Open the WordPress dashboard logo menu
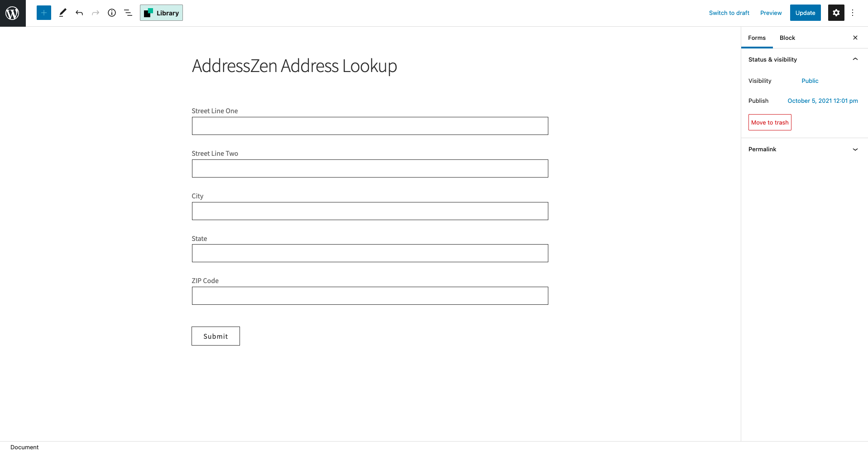The height and width of the screenshot is (452, 868). click(12, 13)
